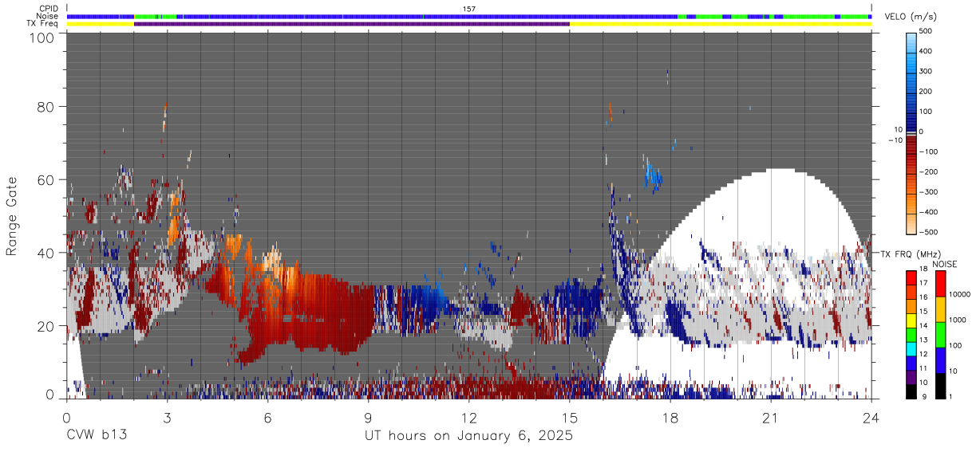980x452 pixels.
Task: Click the Noise row label at top left
Action: (x=49, y=16)
